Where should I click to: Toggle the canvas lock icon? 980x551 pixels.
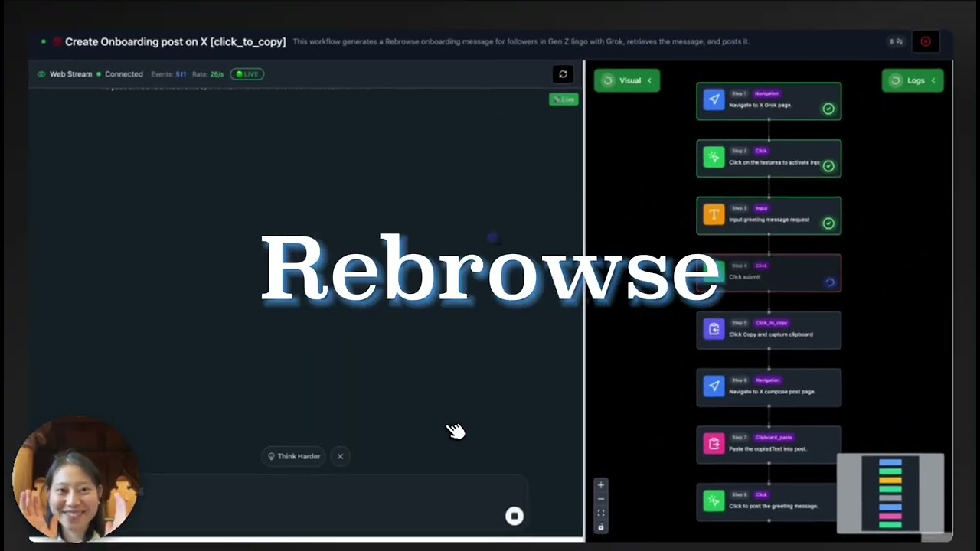coord(601,527)
